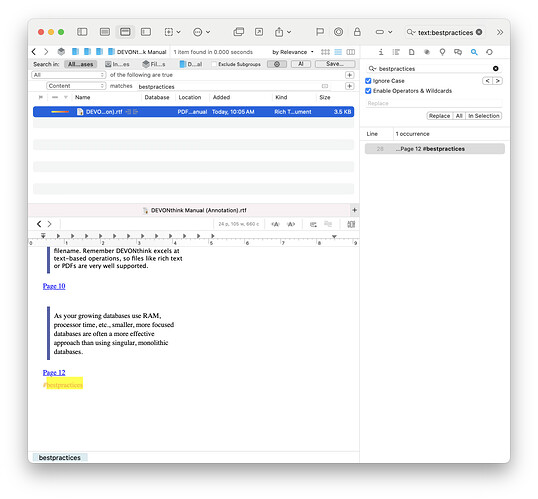Viewport: 538px width, 499px height.
Task: Toggle the Ignore Case checkbox
Action: (x=368, y=81)
